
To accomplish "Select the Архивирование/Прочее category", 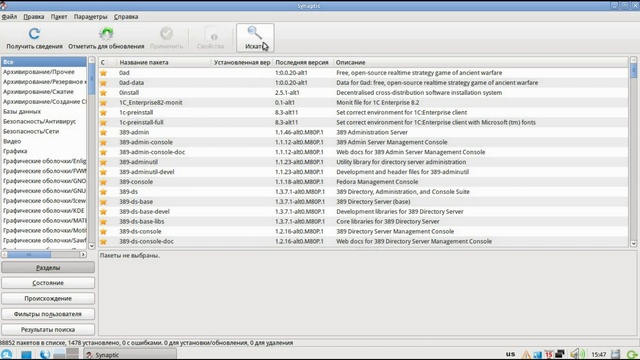I will point(44,72).
